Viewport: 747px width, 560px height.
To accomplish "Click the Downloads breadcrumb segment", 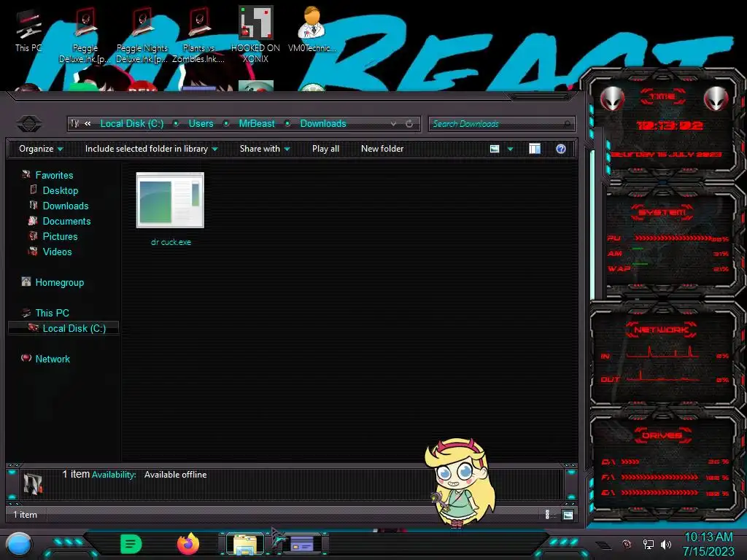I will point(323,124).
